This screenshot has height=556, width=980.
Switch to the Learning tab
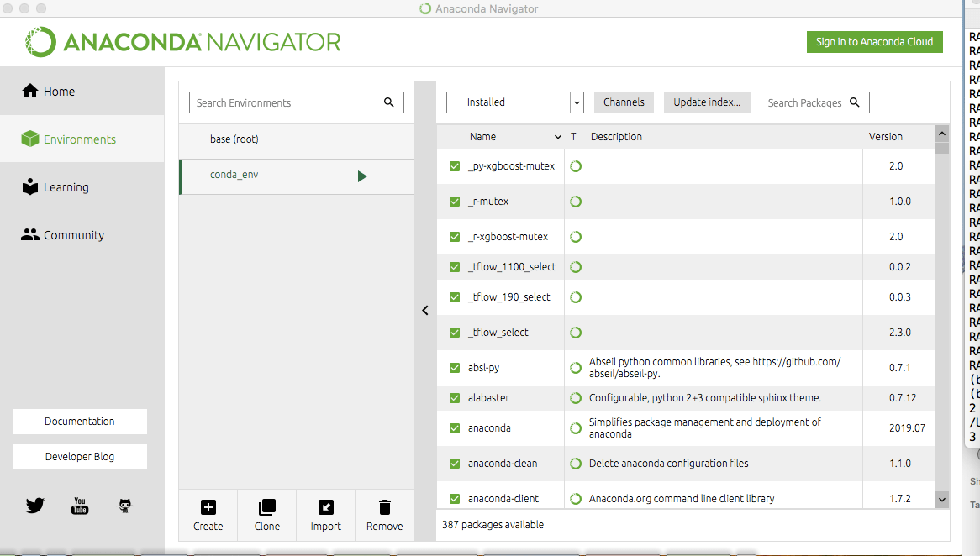(66, 187)
